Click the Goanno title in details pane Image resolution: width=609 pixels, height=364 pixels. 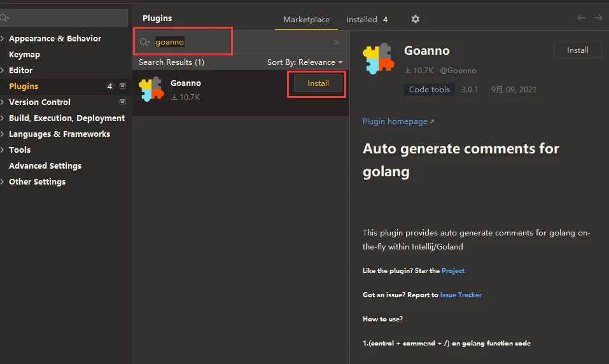[x=427, y=50]
